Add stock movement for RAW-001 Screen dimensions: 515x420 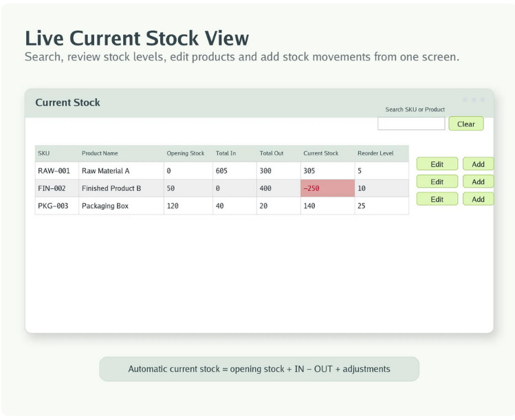[x=479, y=164]
